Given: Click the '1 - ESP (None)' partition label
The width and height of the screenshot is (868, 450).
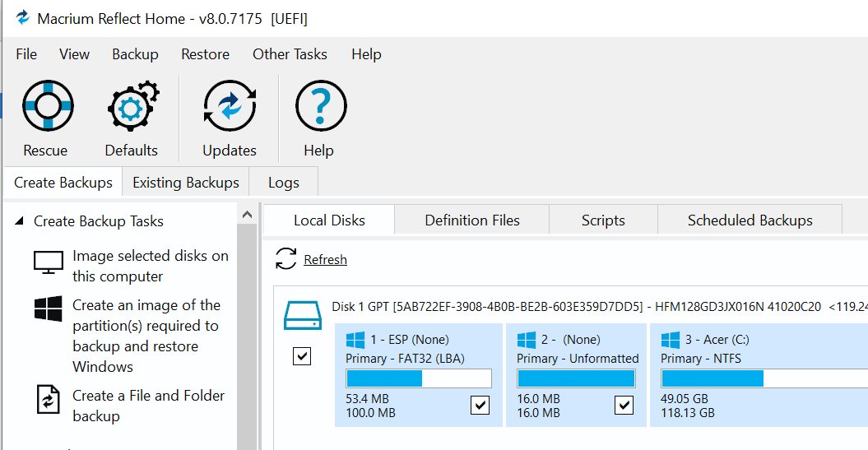Looking at the screenshot, I should click(x=410, y=340).
